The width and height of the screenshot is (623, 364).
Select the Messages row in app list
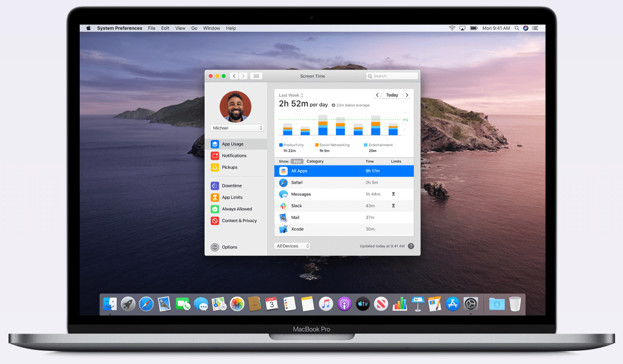[x=344, y=194]
